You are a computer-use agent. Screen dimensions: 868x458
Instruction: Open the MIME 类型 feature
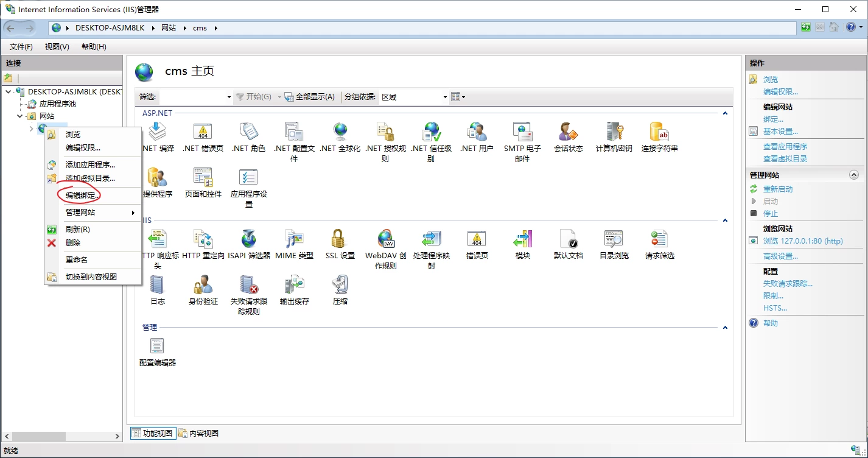coord(294,244)
